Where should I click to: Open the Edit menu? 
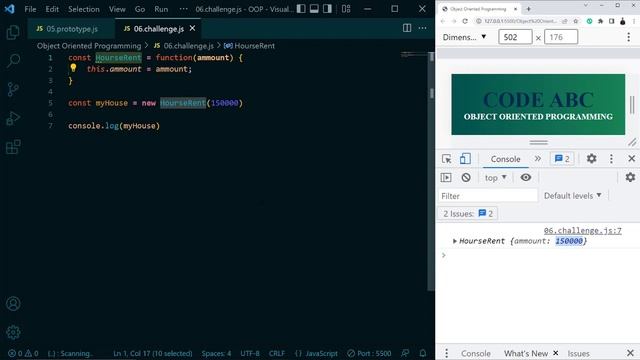[x=52, y=9]
